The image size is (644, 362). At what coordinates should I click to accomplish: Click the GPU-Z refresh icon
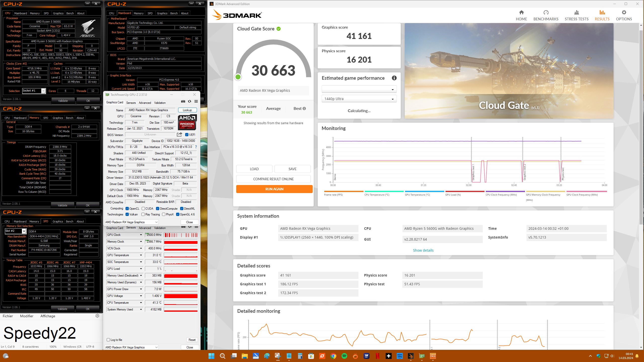point(190,101)
